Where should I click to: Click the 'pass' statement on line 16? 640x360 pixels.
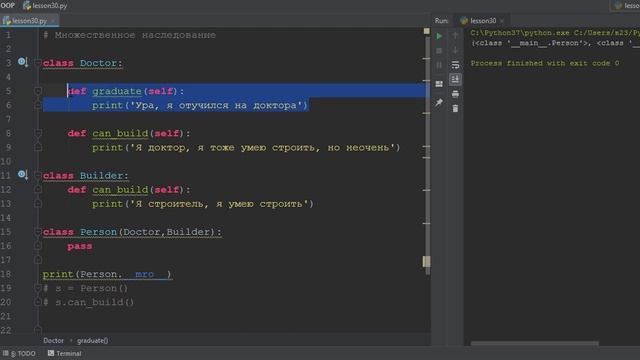pyautogui.click(x=80, y=246)
